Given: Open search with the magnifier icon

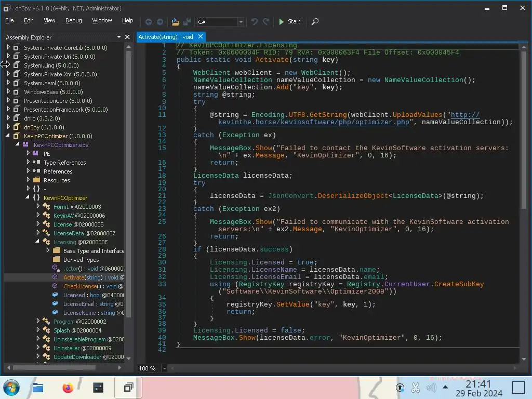Looking at the screenshot, I should 315,22.
